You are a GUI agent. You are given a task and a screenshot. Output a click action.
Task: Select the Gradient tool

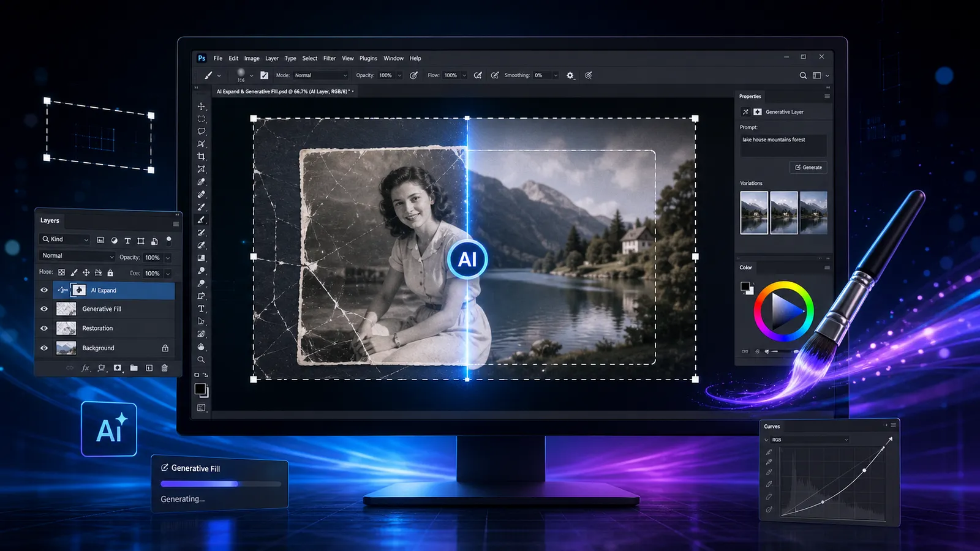201,258
